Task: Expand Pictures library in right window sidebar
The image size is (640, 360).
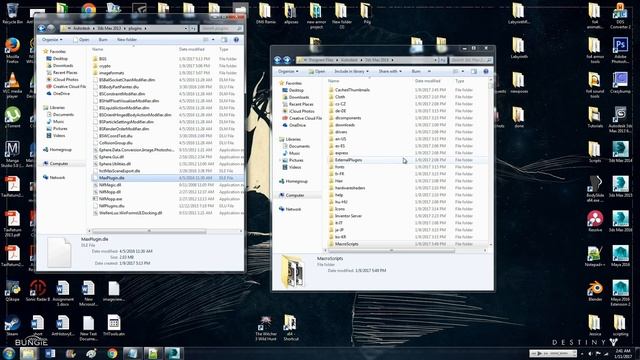Action: (x=281, y=160)
